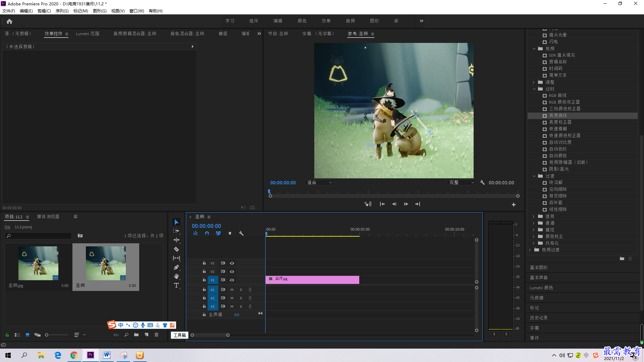Open timeline display settings wrench
Screen dimensions: 644x362
tap(241, 233)
